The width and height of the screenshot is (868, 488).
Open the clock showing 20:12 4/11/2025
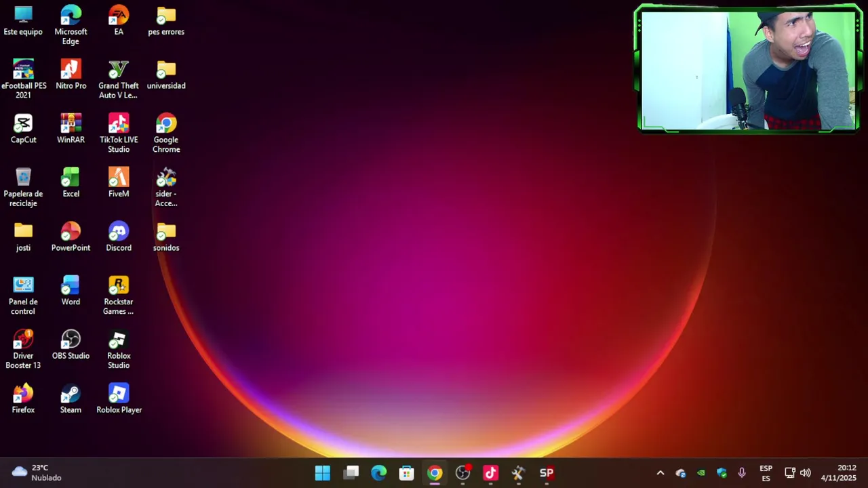pyautogui.click(x=838, y=473)
